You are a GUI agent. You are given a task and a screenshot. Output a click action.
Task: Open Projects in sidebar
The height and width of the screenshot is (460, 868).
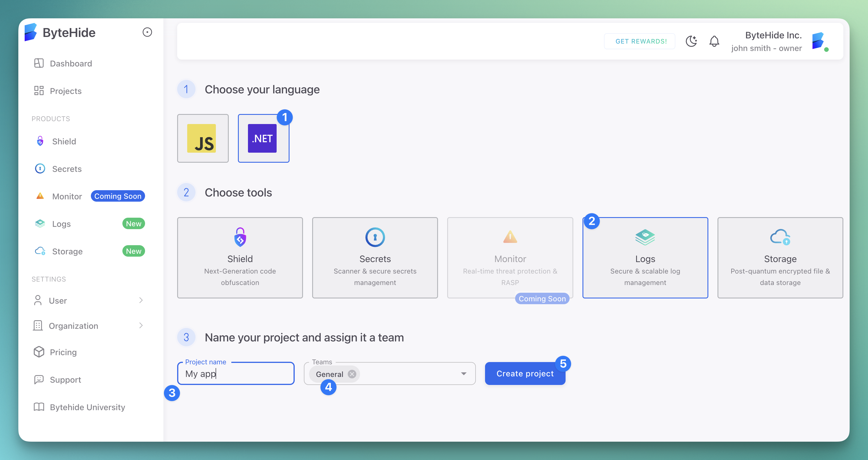[x=65, y=91]
